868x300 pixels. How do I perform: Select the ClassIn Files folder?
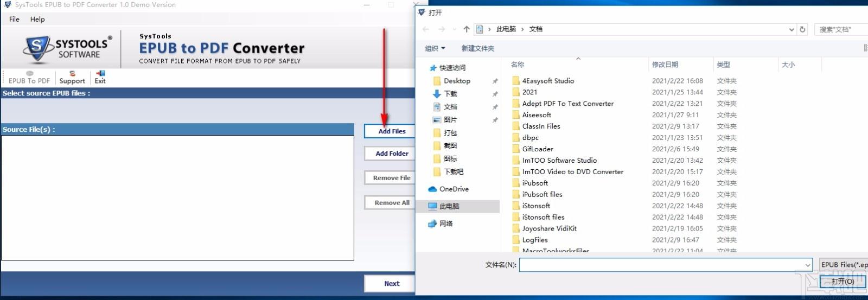[541, 126]
